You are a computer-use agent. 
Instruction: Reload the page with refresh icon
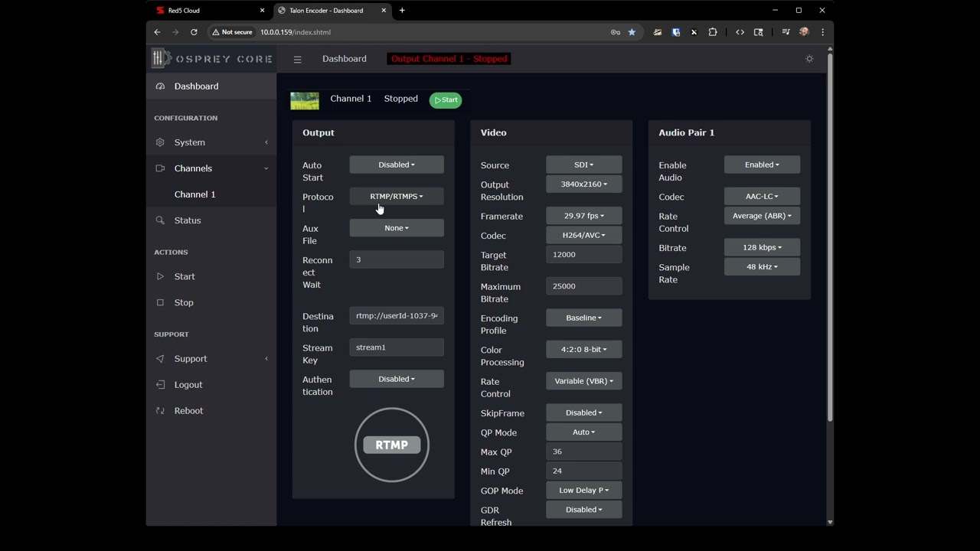(194, 32)
